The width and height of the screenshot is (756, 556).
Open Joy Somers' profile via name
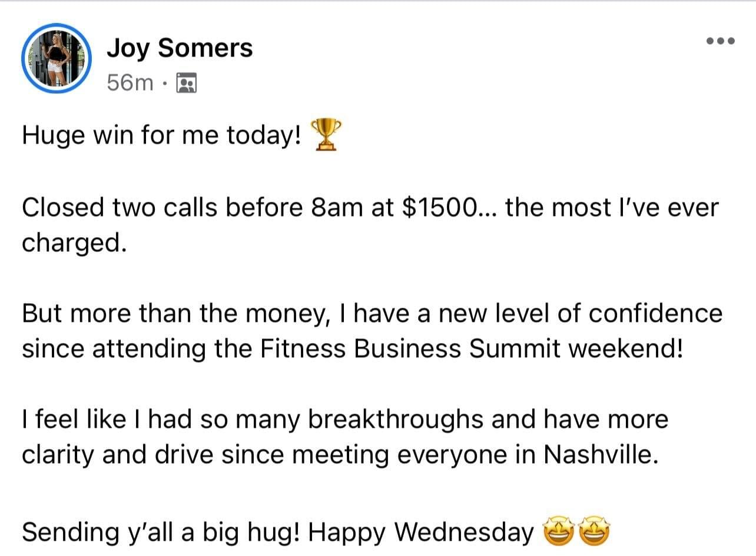[x=180, y=48]
